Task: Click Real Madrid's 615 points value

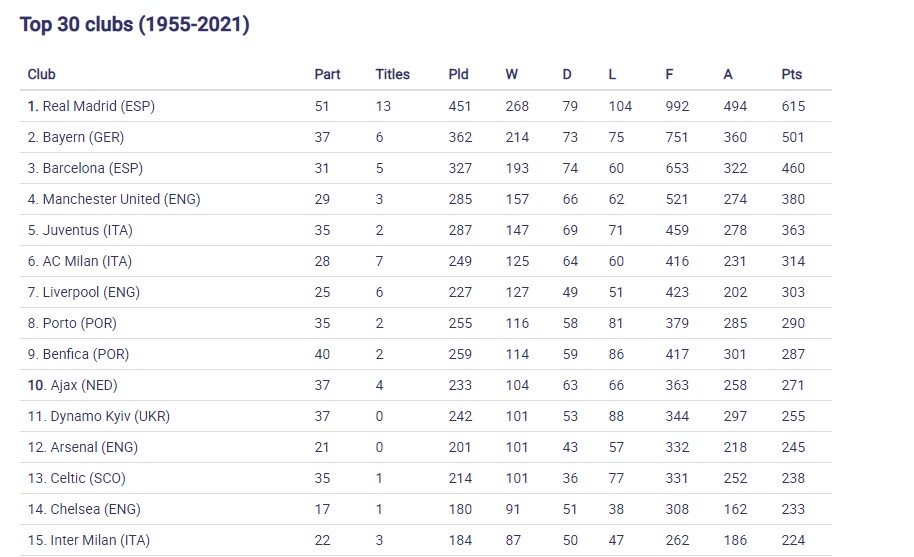Action: [x=793, y=106]
